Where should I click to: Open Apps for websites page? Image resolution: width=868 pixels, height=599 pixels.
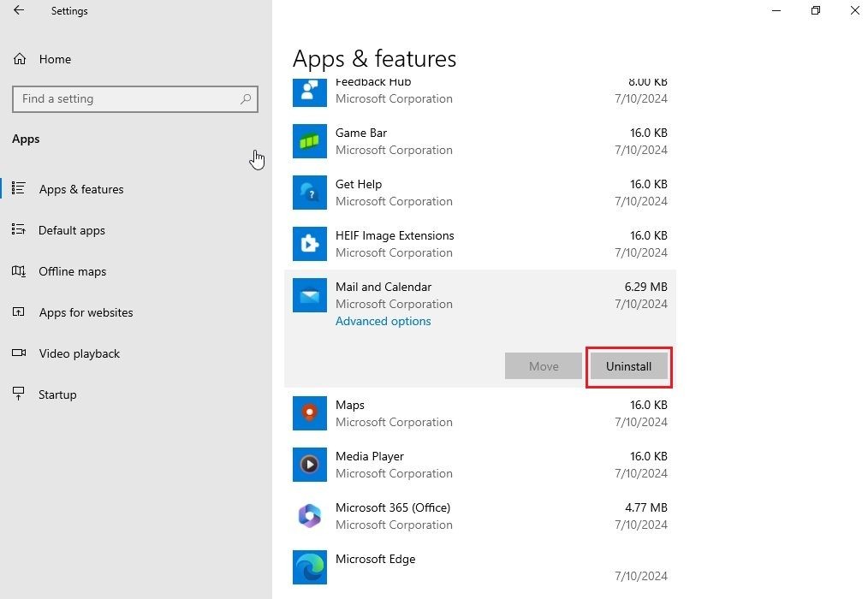pyautogui.click(x=86, y=312)
